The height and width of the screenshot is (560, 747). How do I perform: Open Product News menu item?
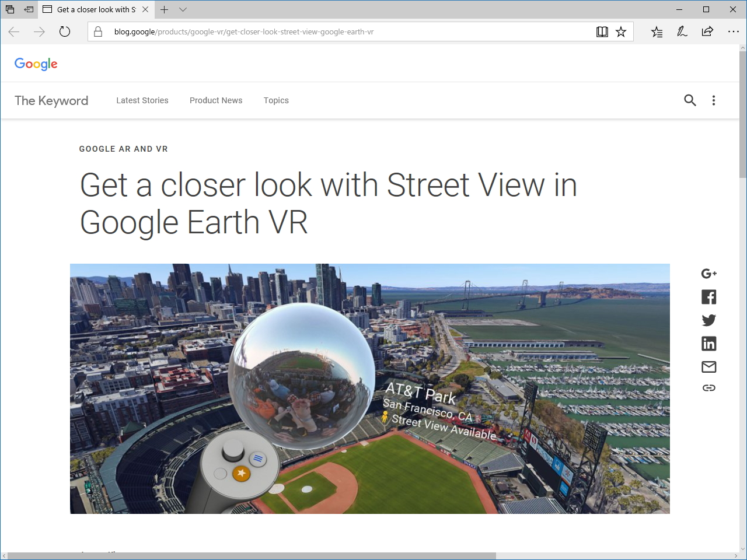point(216,100)
